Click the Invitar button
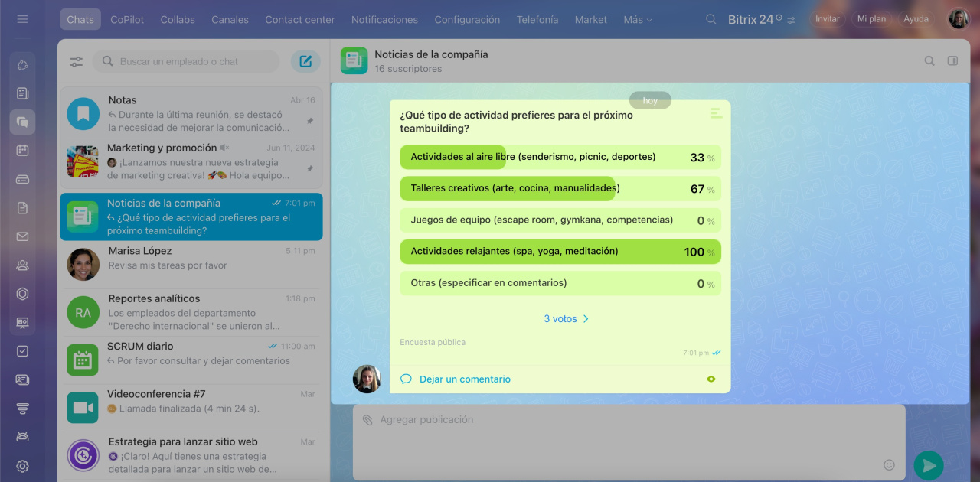980x482 pixels. pos(828,19)
